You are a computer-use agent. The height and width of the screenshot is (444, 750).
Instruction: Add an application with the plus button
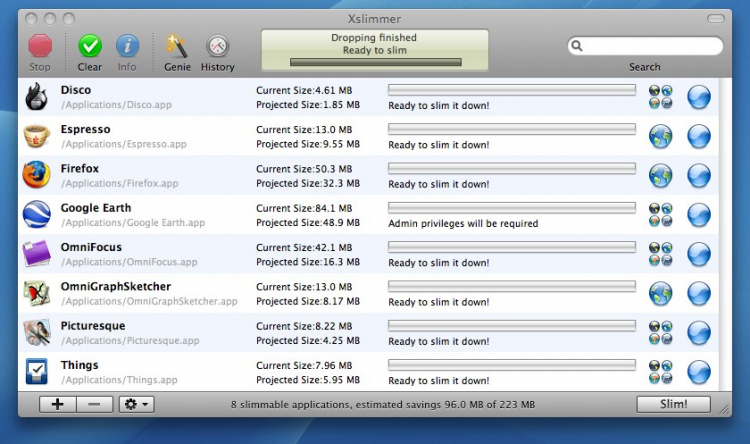(x=57, y=404)
